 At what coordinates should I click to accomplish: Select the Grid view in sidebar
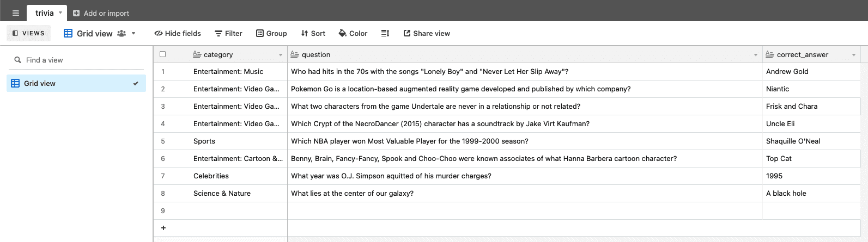pos(76,83)
